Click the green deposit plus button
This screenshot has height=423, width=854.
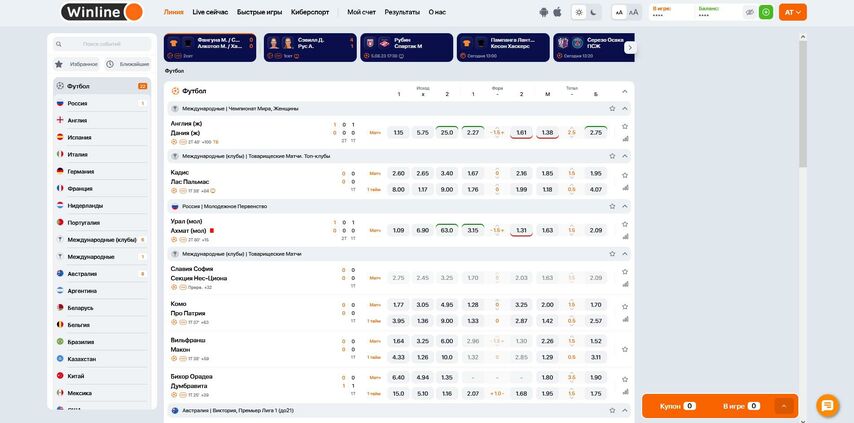[x=766, y=12]
